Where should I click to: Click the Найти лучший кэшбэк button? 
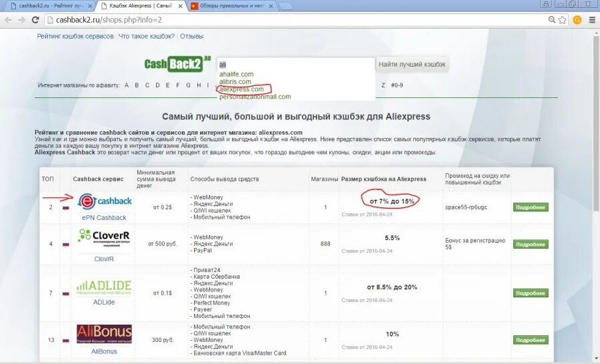[412, 64]
